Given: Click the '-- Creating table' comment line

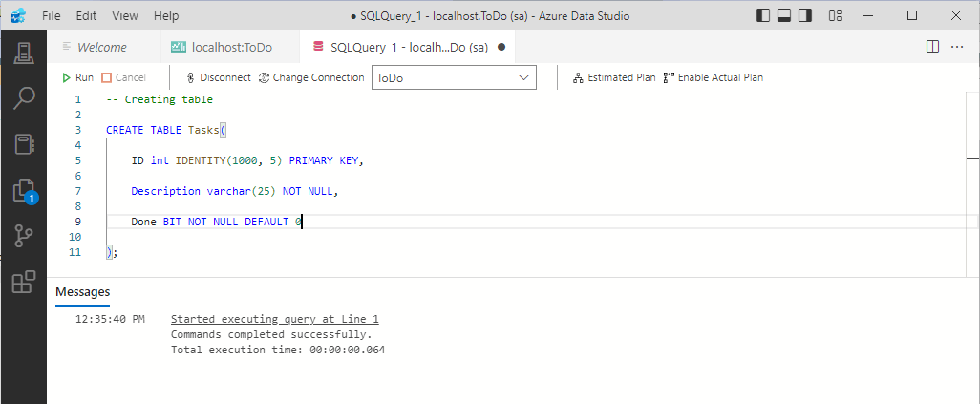Looking at the screenshot, I should [160, 99].
